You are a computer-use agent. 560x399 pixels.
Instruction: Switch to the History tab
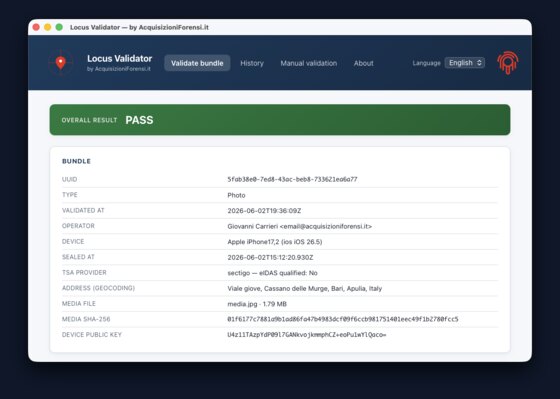click(252, 63)
